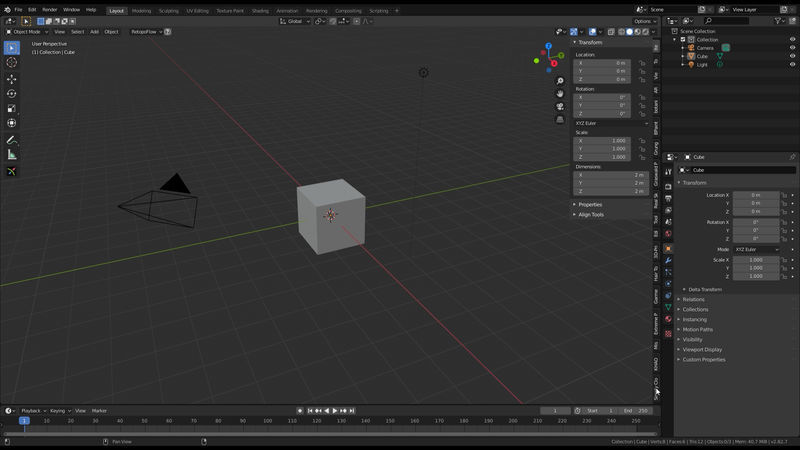Click the RetopoFlow help question icon

pos(167,32)
